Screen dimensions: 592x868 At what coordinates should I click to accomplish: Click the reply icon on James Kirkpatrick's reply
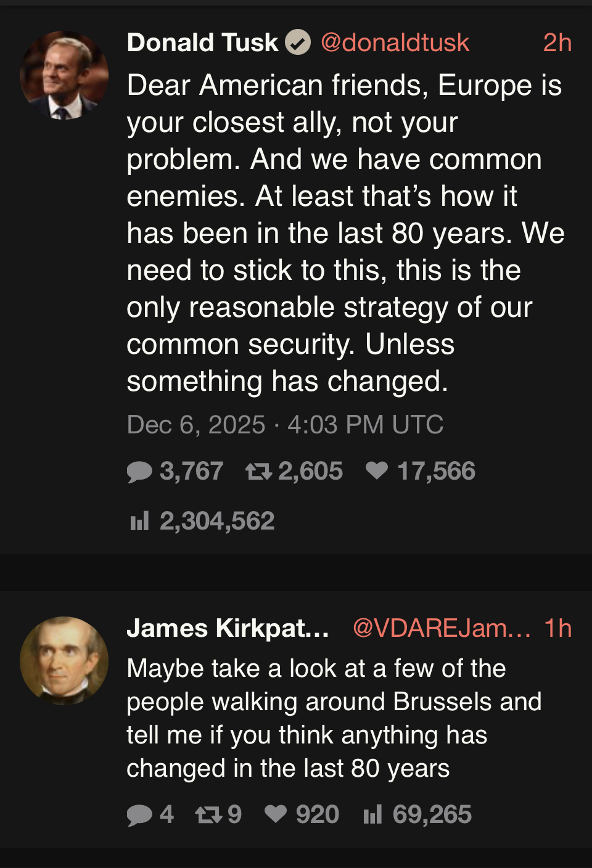point(139,815)
